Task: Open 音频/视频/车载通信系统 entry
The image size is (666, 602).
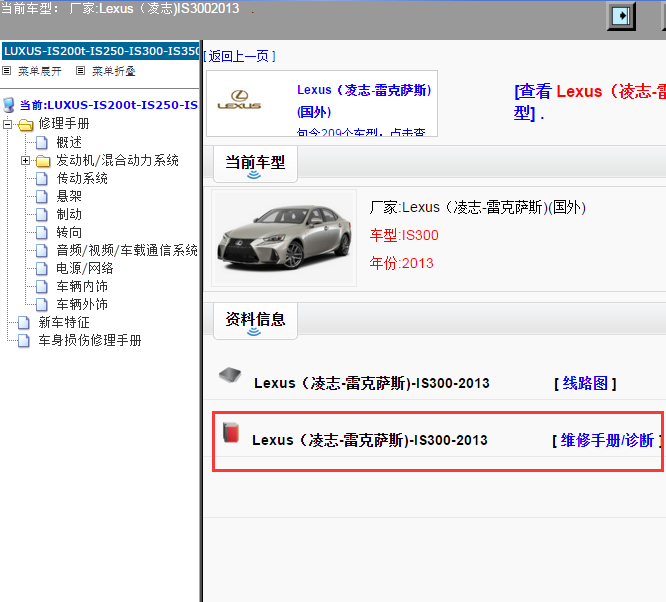Action: click(127, 251)
